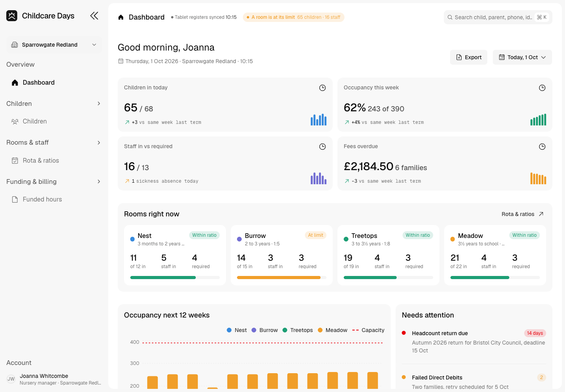Click the Treetops occupancy progress bar
Image resolution: width=565 pixels, height=392 pixels.
(x=388, y=278)
